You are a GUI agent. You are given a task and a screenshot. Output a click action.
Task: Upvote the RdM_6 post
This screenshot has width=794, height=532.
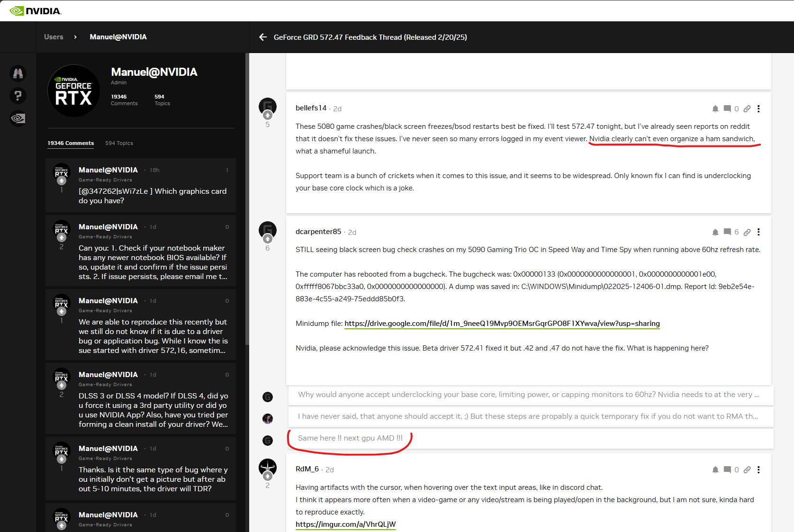pyautogui.click(x=268, y=476)
